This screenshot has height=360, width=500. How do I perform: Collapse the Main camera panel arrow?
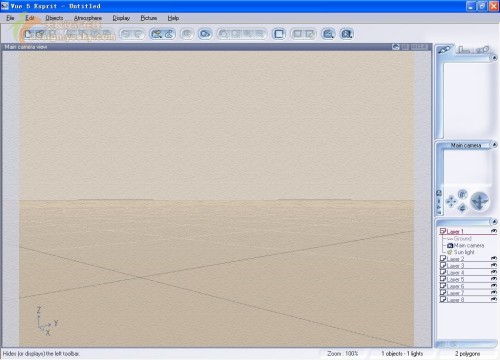coord(494,144)
